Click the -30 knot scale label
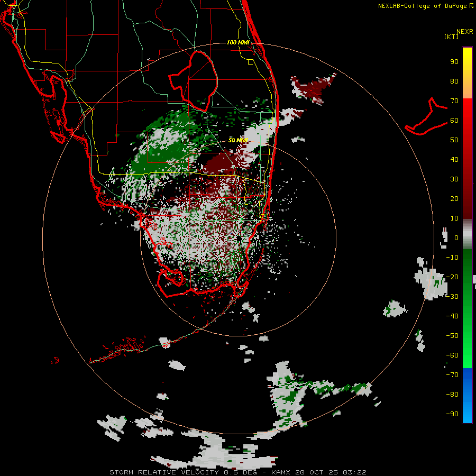Viewport: 476px width, 476px height. 452,297
